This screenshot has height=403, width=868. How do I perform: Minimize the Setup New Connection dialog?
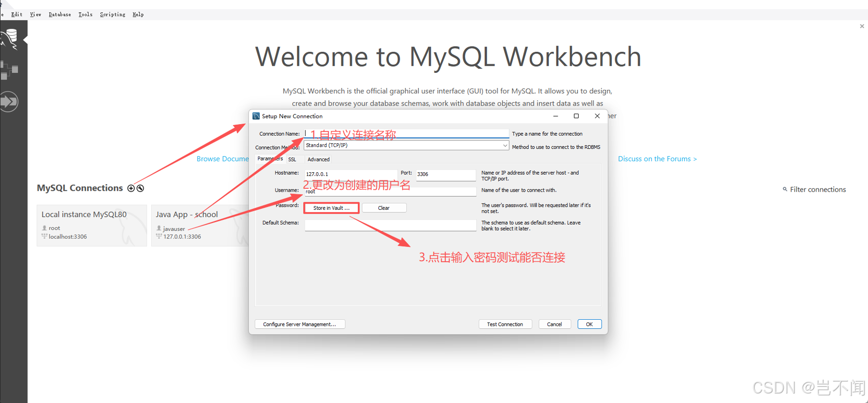(555, 116)
